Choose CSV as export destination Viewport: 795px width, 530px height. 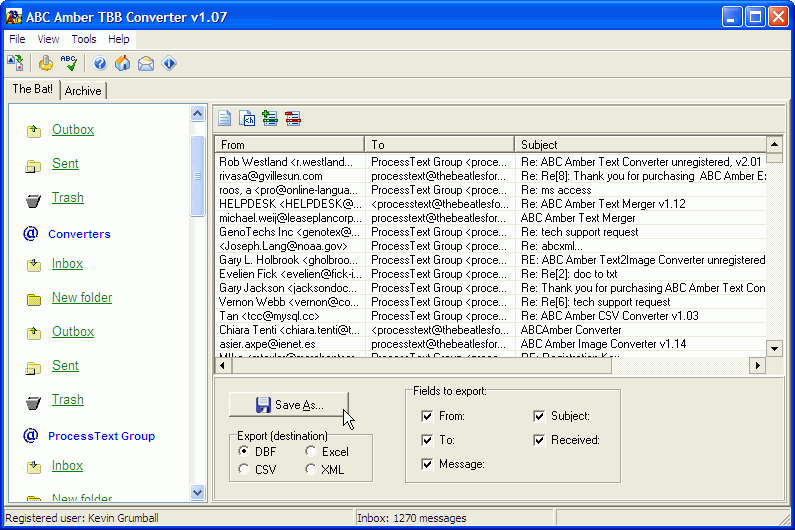tap(244, 469)
